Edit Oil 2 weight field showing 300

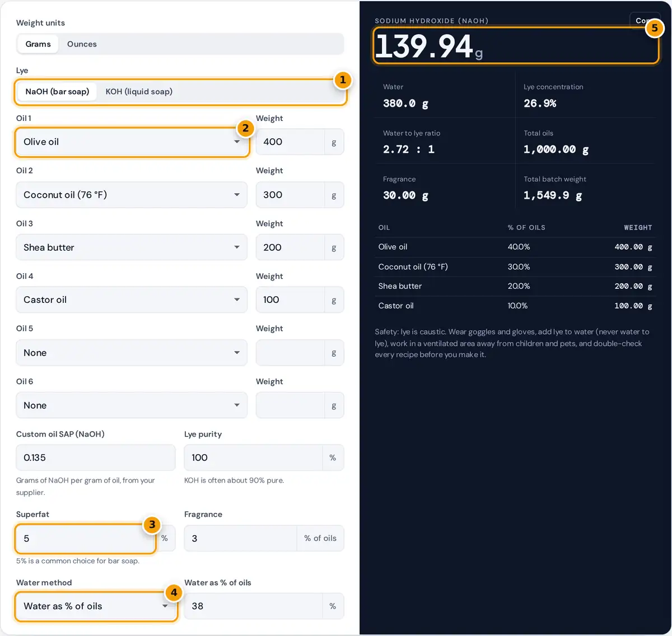[x=290, y=195]
